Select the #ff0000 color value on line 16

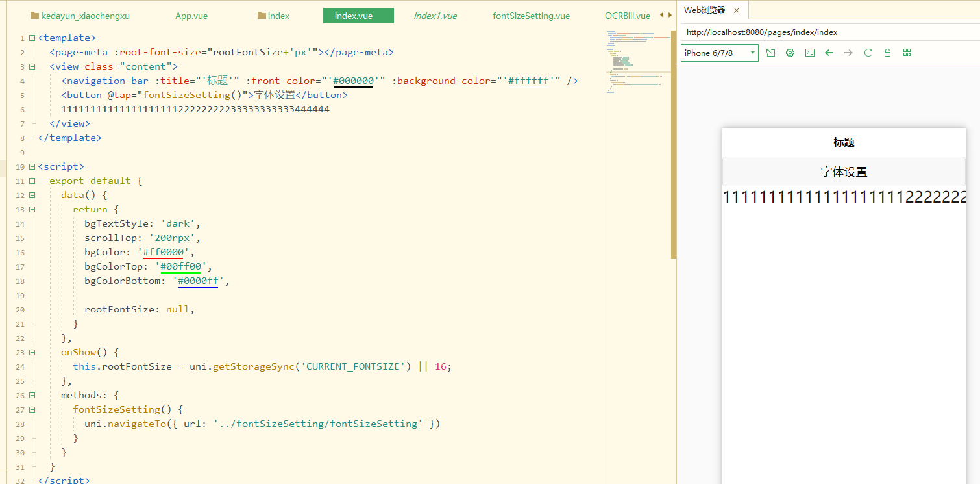164,252
